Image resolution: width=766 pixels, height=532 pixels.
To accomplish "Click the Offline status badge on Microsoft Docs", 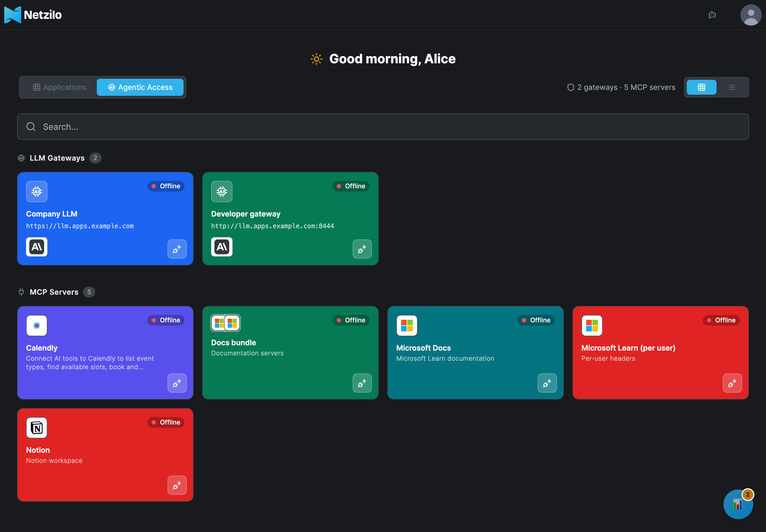I will point(536,320).
